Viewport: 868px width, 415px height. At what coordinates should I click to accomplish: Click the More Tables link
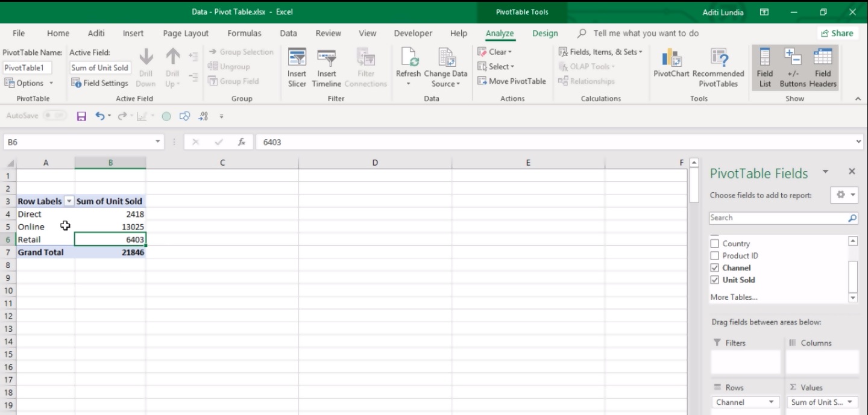(x=734, y=297)
